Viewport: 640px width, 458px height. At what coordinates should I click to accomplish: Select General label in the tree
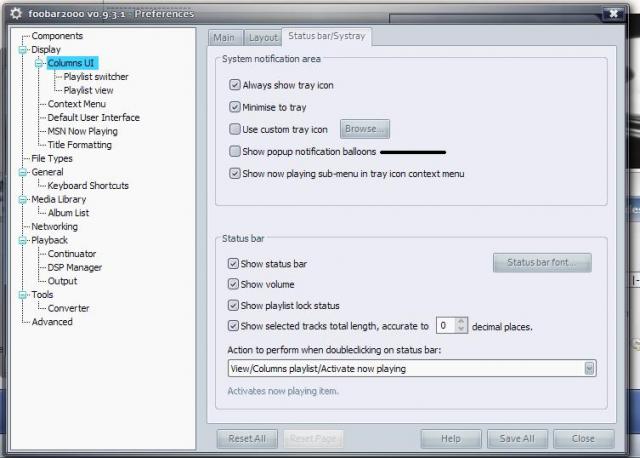pyautogui.click(x=47, y=172)
